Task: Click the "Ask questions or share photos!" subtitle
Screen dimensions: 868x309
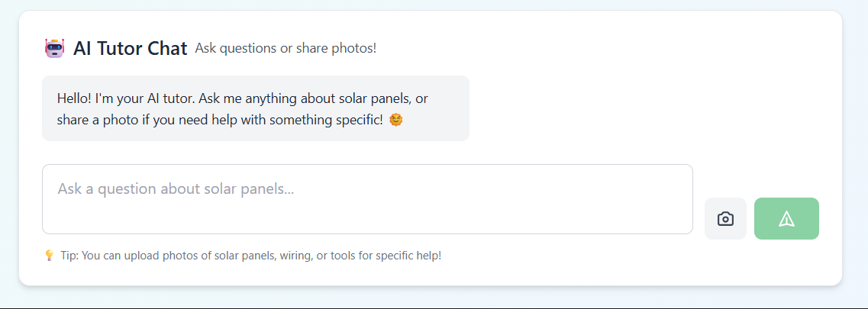Action: (286, 49)
